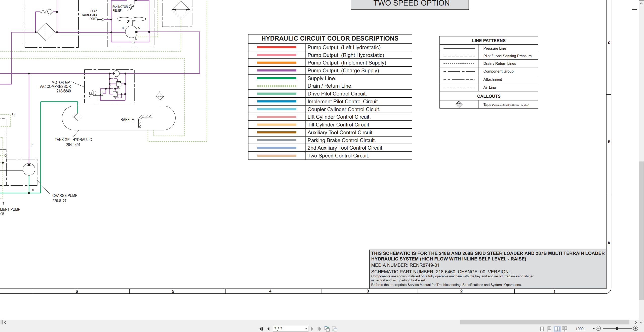Click the 'SOS/ DIAGNOSTIC PORT' label
Screen dimensions: 644x332
(x=89, y=15)
